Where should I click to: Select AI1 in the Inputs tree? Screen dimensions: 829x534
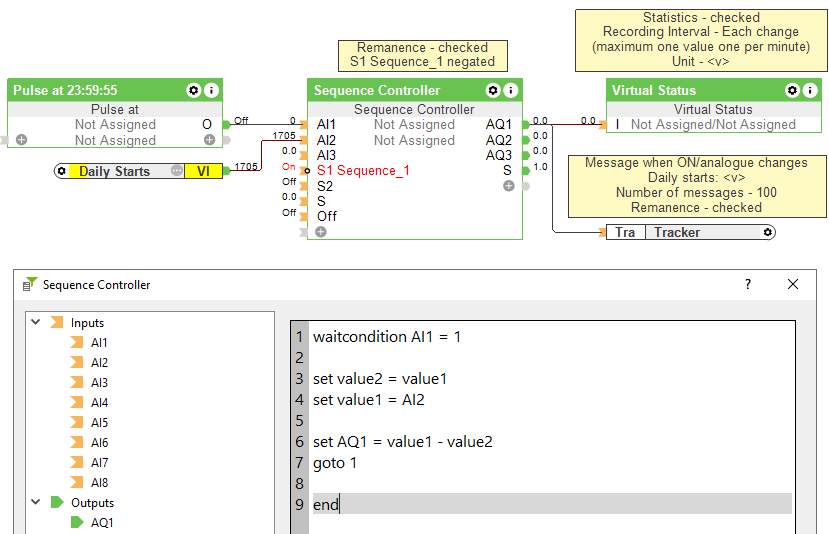coord(99,343)
